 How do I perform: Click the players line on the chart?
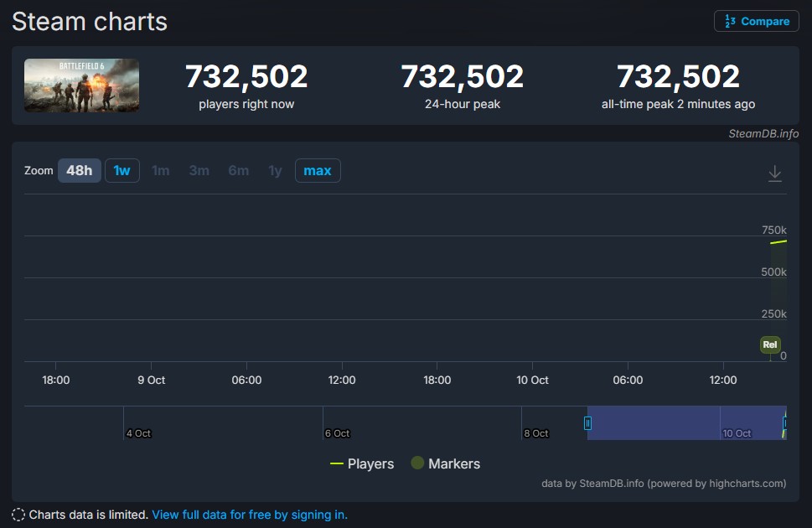click(x=779, y=241)
